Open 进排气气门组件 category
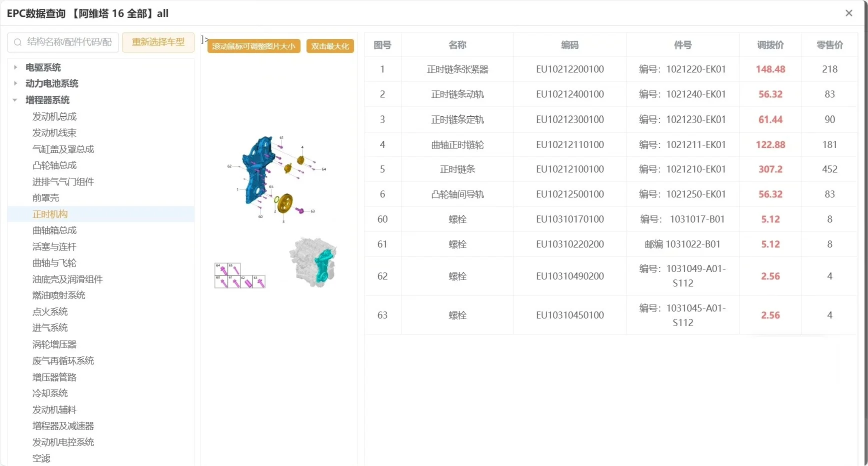 click(63, 181)
